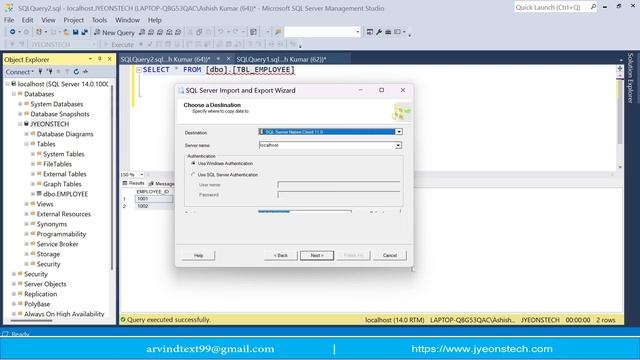Open the Window menu

(127, 20)
